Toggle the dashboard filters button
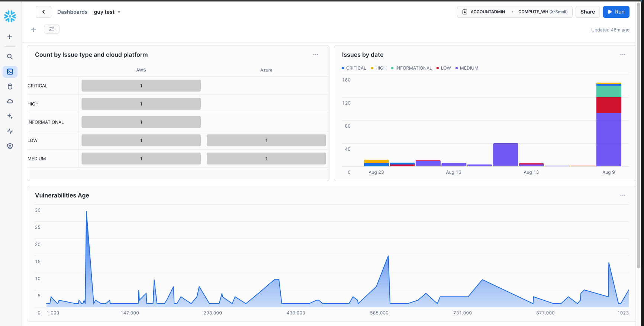644x326 pixels. 52,29
